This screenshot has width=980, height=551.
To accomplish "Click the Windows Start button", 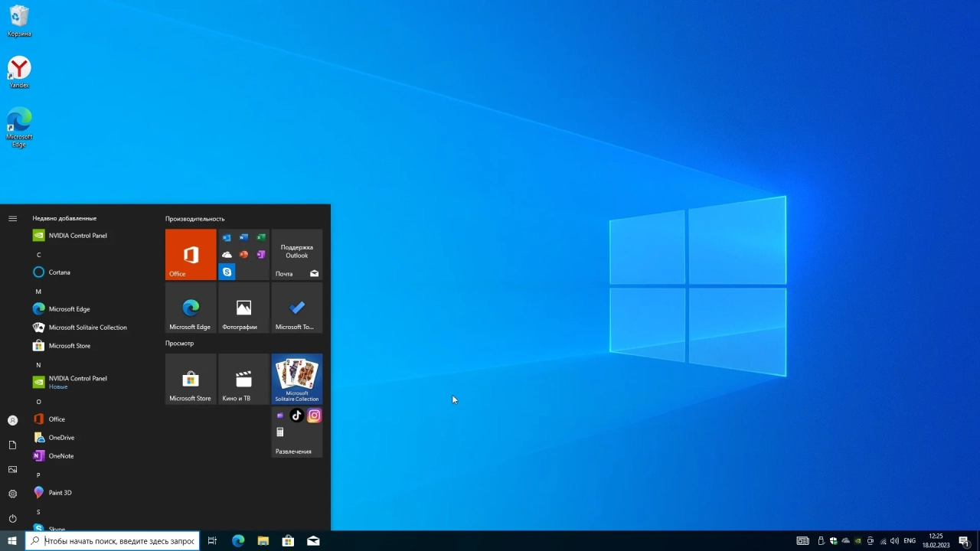I will [12, 541].
